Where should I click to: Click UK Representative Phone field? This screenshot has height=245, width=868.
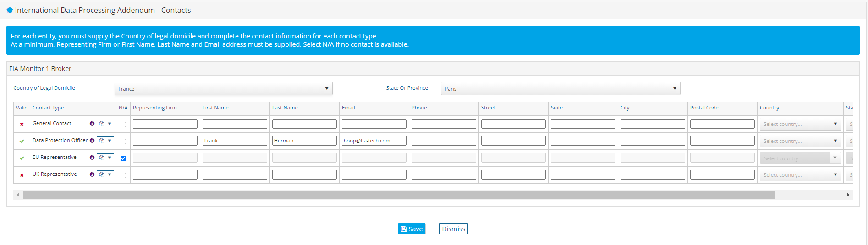pyautogui.click(x=444, y=174)
